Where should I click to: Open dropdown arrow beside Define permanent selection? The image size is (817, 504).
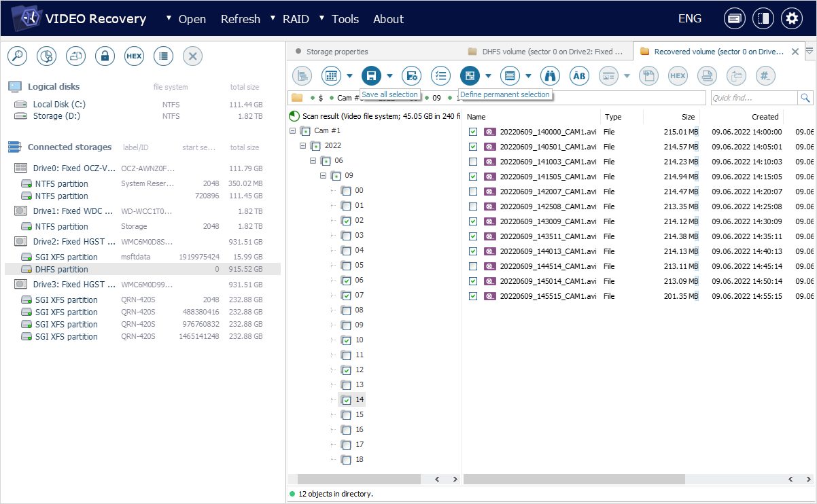[x=488, y=76]
